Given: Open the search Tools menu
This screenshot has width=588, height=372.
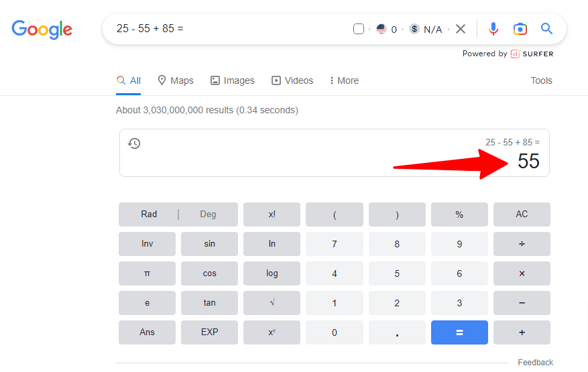Looking at the screenshot, I should 541,80.
